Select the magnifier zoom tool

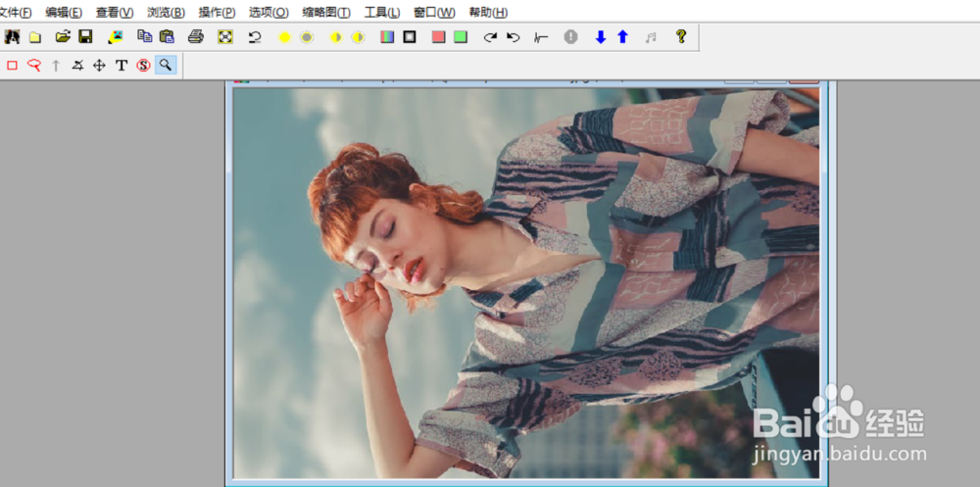[166, 65]
